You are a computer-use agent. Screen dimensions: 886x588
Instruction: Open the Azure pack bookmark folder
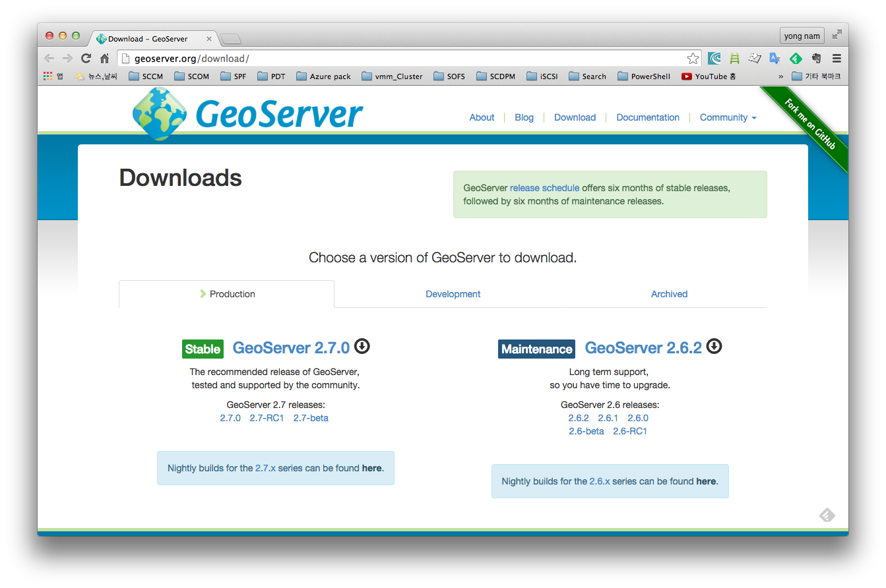click(x=324, y=76)
